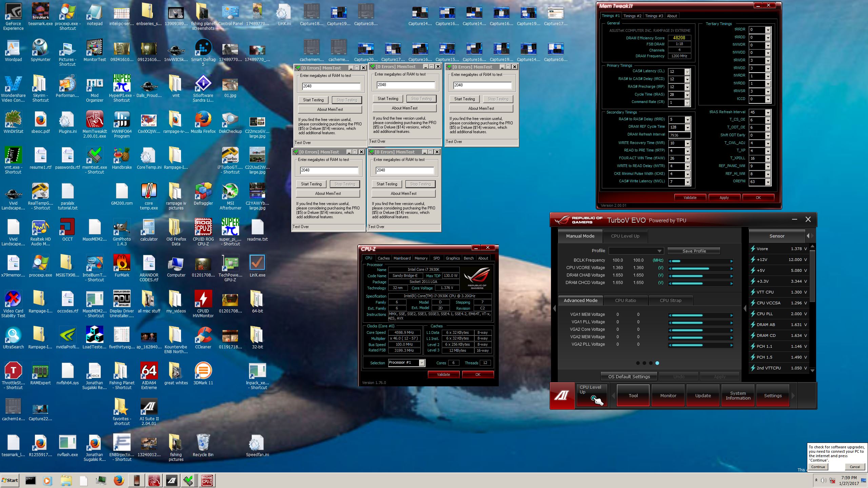The image size is (868, 488).
Task: Select the fourth page dot in TurboV EVO
Action: click(x=657, y=363)
